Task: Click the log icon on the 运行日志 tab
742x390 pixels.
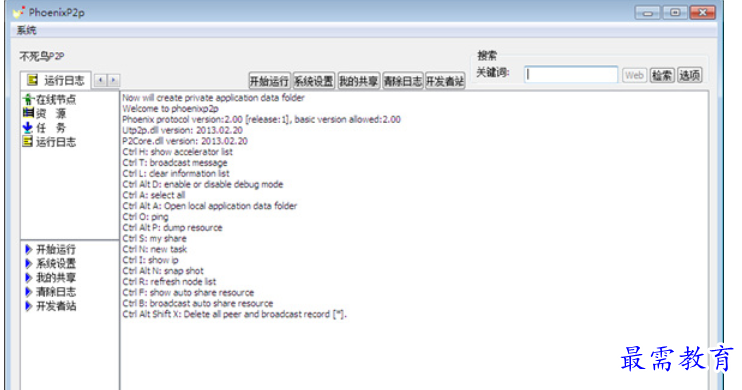Action: [x=33, y=80]
